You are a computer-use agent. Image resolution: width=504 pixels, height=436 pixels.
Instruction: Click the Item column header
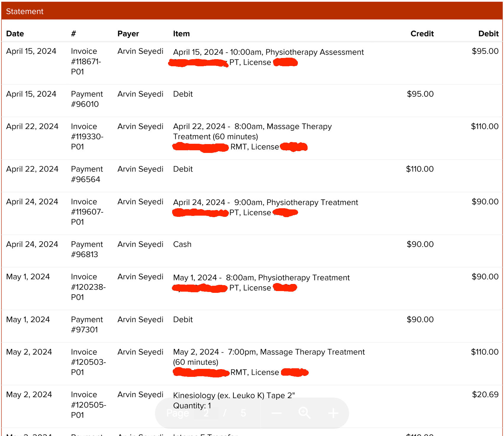(x=181, y=34)
